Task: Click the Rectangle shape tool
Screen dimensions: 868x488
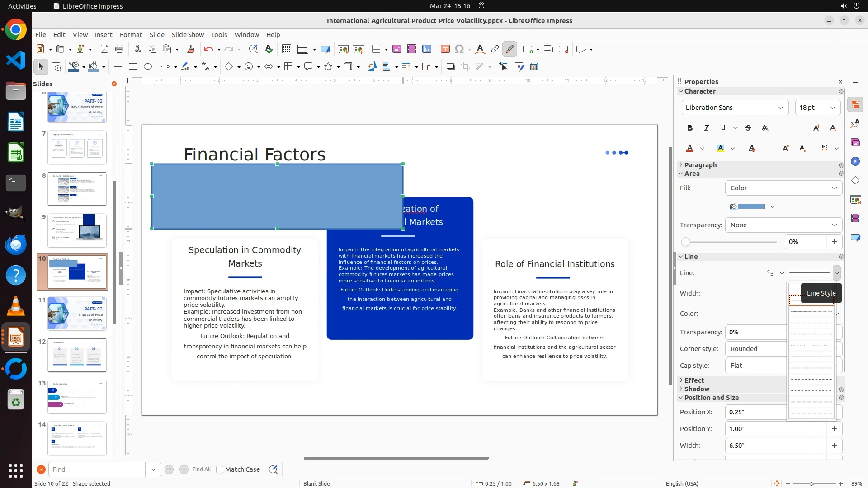Action: click(132, 67)
